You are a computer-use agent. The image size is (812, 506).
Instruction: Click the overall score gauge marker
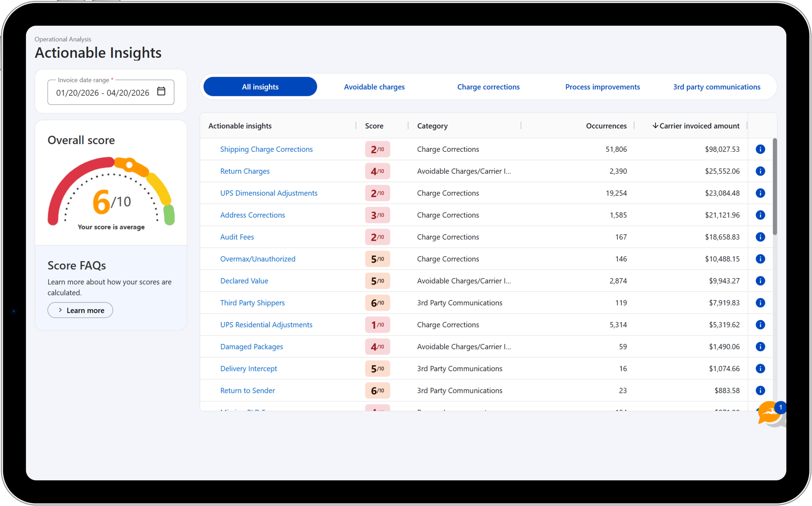coord(129,165)
